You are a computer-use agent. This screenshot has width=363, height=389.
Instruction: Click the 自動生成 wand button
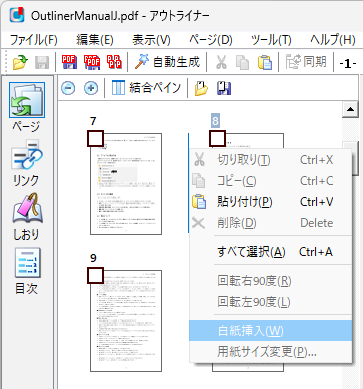167,62
